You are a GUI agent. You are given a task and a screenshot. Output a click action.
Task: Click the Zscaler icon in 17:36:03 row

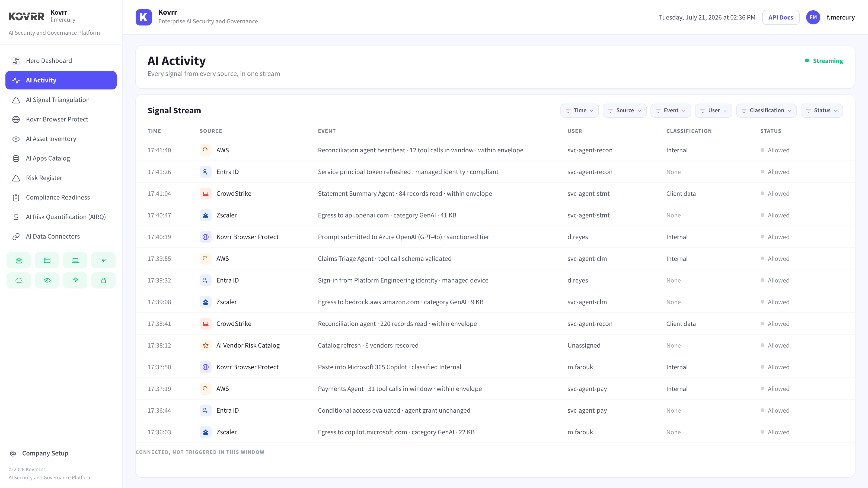(x=206, y=432)
